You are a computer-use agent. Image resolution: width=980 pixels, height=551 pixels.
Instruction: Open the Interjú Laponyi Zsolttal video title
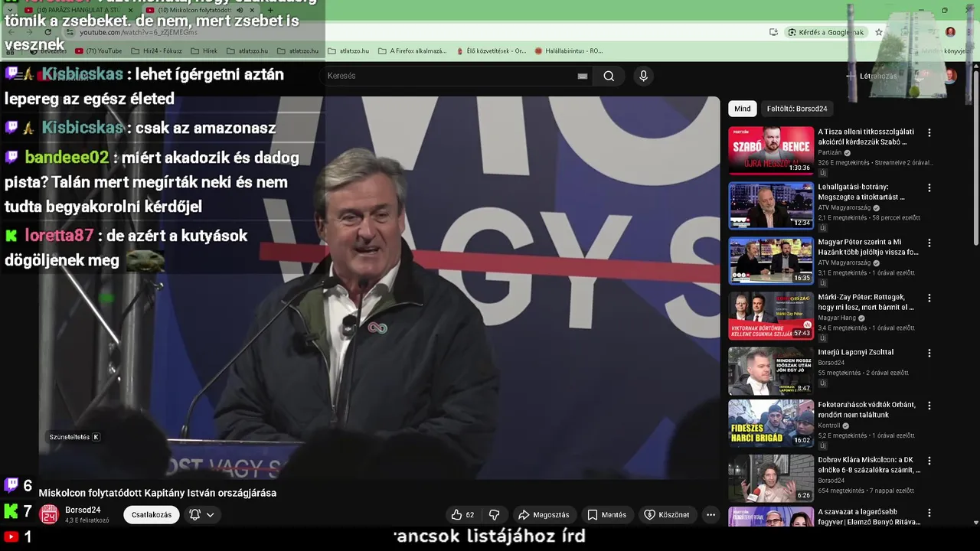(x=855, y=352)
